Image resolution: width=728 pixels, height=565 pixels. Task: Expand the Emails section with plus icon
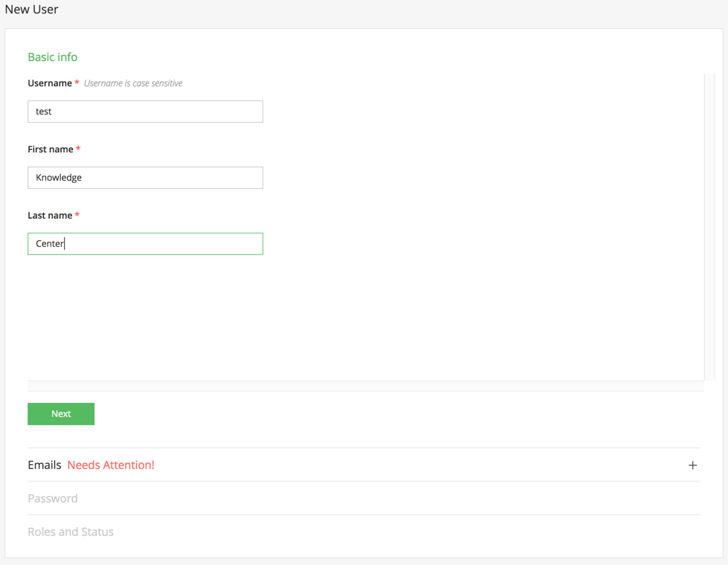coord(692,465)
